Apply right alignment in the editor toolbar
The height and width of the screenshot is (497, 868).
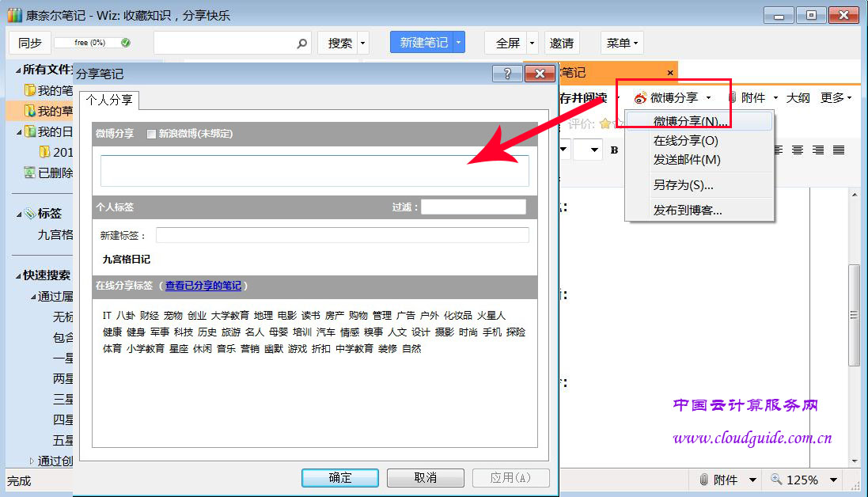818,150
